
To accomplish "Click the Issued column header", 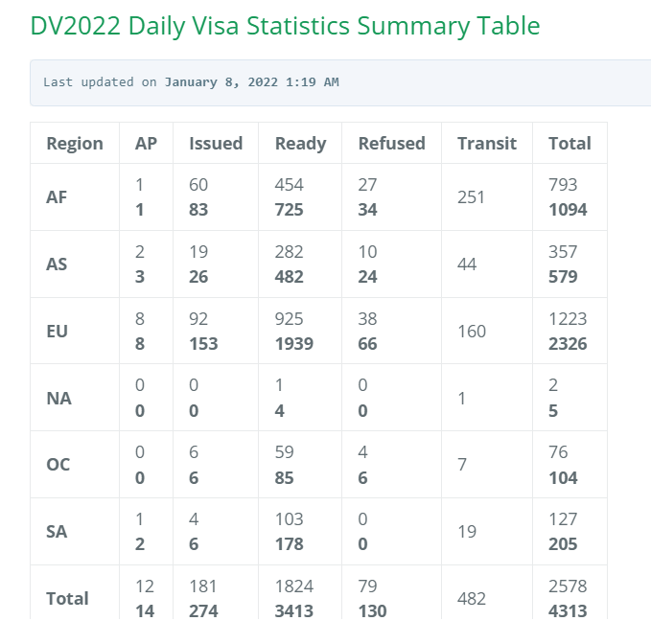I will point(216,144).
